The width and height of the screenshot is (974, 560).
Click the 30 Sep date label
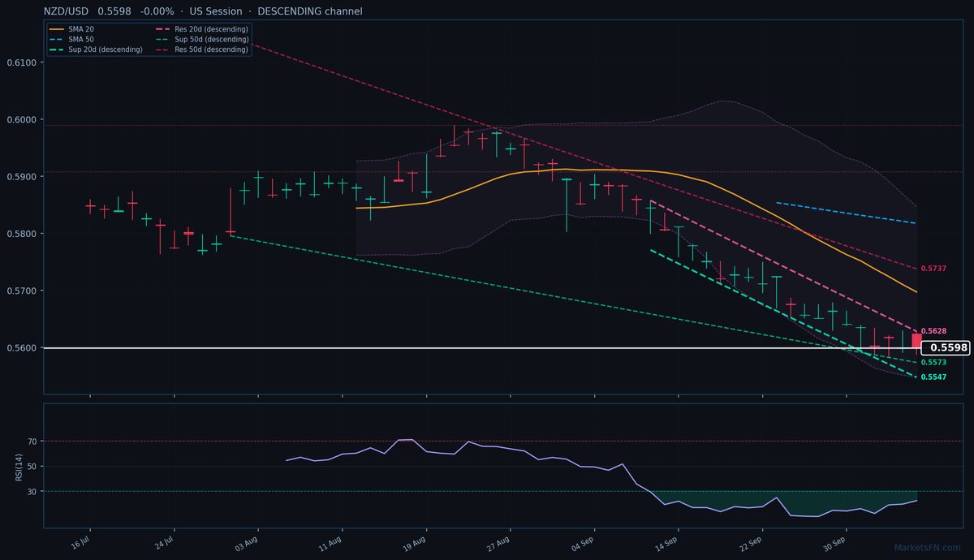(x=835, y=543)
